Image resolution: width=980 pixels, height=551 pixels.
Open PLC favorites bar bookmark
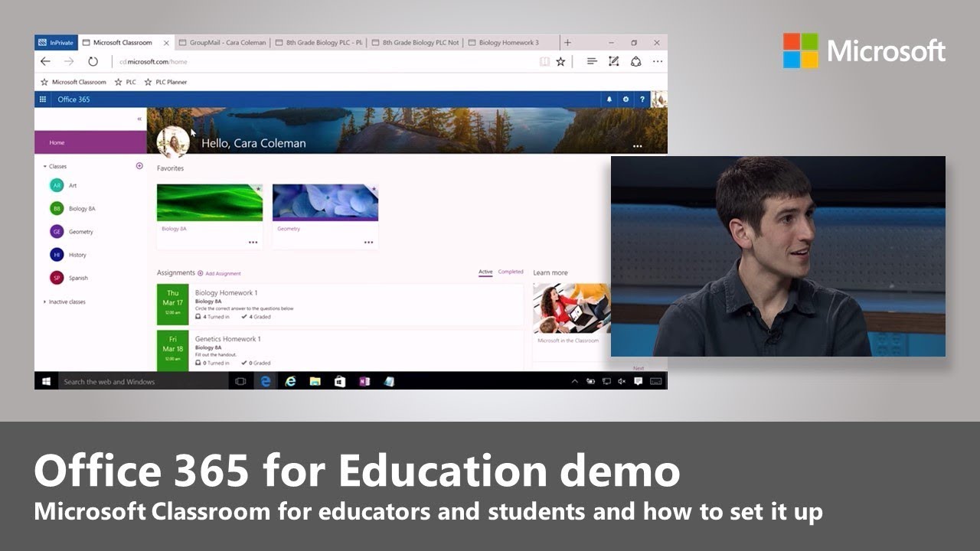click(x=126, y=82)
